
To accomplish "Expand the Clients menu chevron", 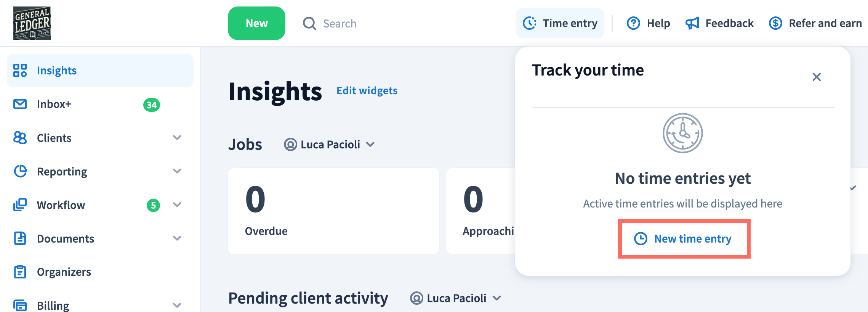I will click(x=177, y=138).
